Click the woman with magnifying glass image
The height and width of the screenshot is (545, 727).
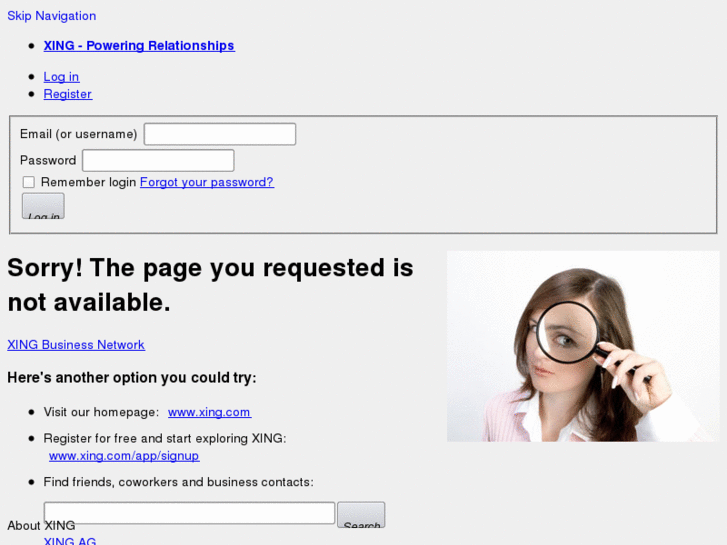pos(583,346)
